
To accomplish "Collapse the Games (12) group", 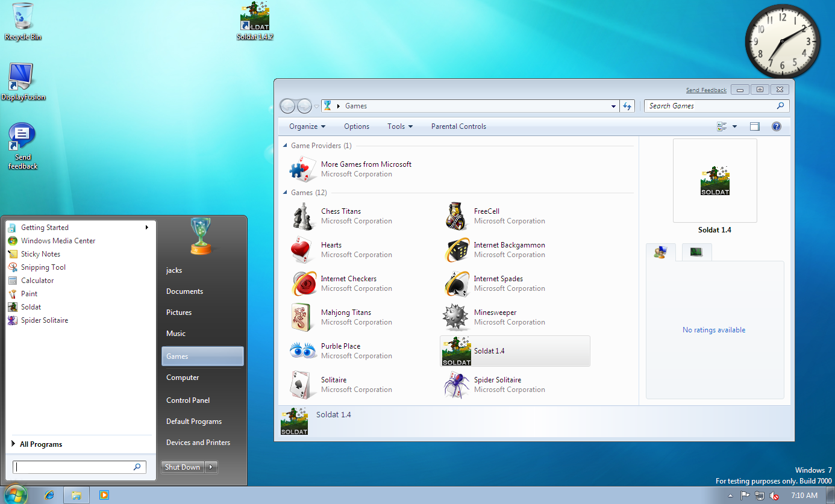I will click(x=286, y=193).
